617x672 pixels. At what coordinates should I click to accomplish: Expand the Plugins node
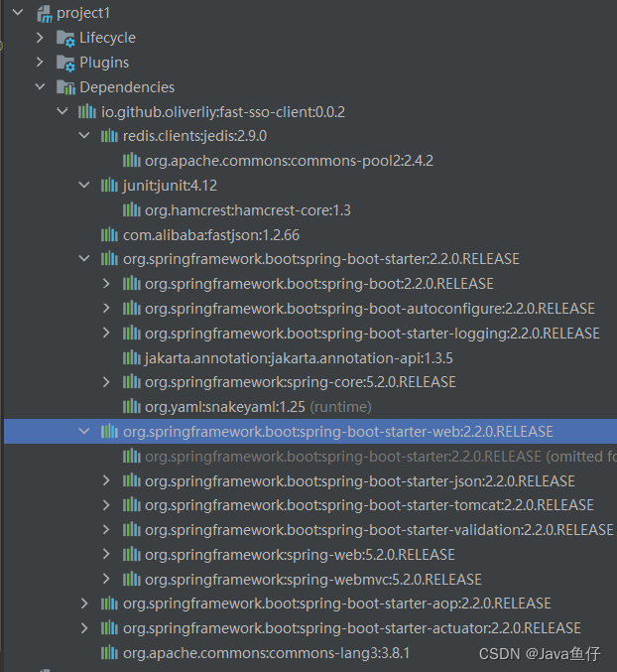(x=40, y=63)
